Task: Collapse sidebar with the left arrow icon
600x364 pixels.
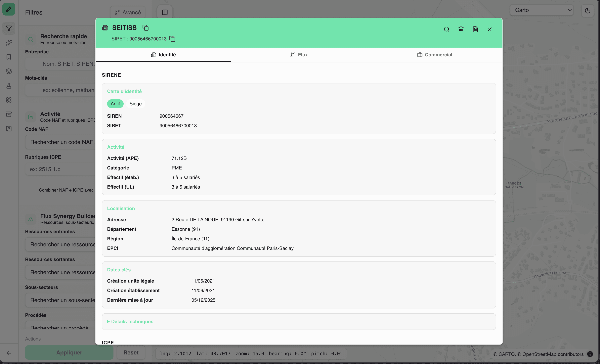Action: [x=9, y=353]
